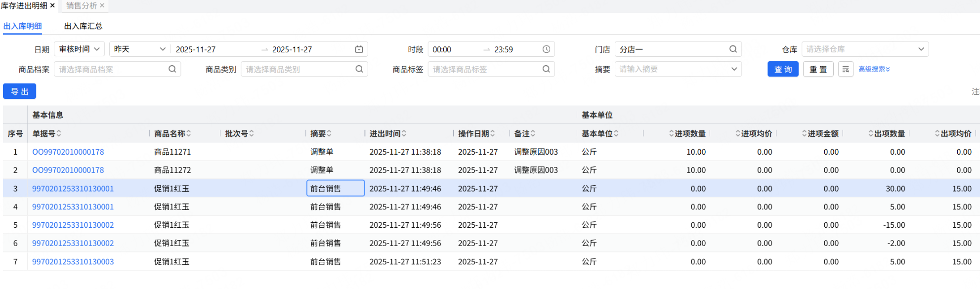Switch to 出入库汇总 tab
The width and height of the screenshot is (980, 289).
[83, 26]
